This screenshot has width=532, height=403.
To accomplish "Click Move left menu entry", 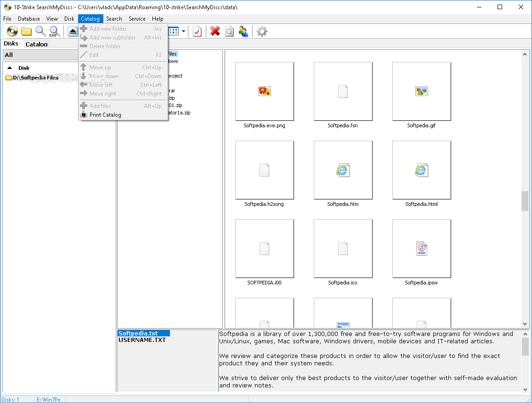I will [x=124, y=85].
